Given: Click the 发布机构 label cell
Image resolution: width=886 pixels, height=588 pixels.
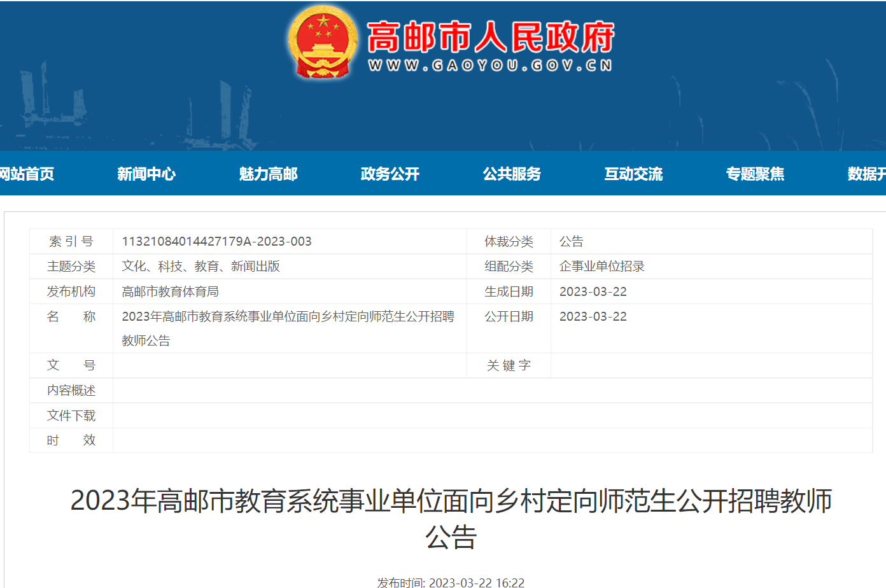Looking at the screenshot, I should (x=71, y=291).
